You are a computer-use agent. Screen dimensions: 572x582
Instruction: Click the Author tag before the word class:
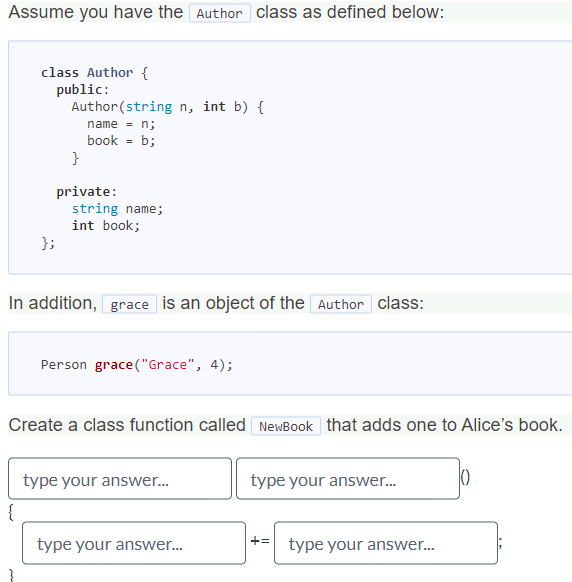point(341,304)
